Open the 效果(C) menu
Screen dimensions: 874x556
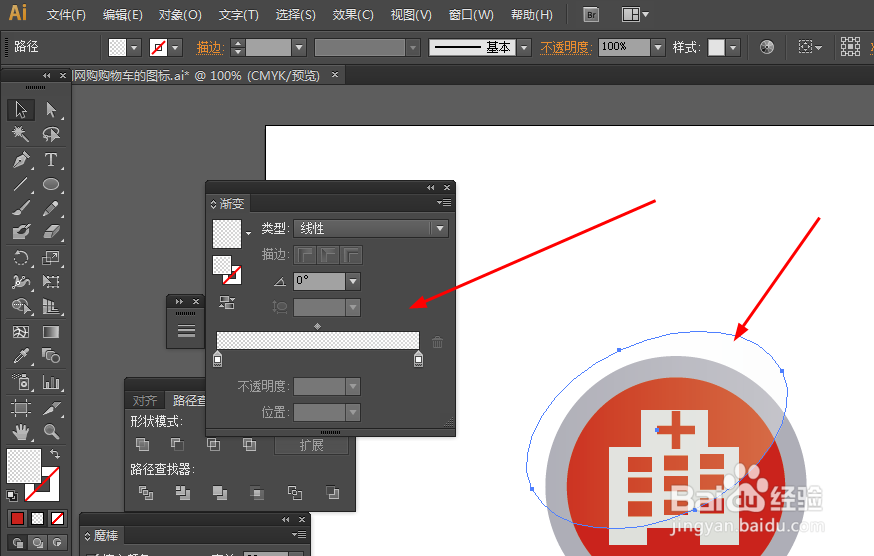click(353, 15)
